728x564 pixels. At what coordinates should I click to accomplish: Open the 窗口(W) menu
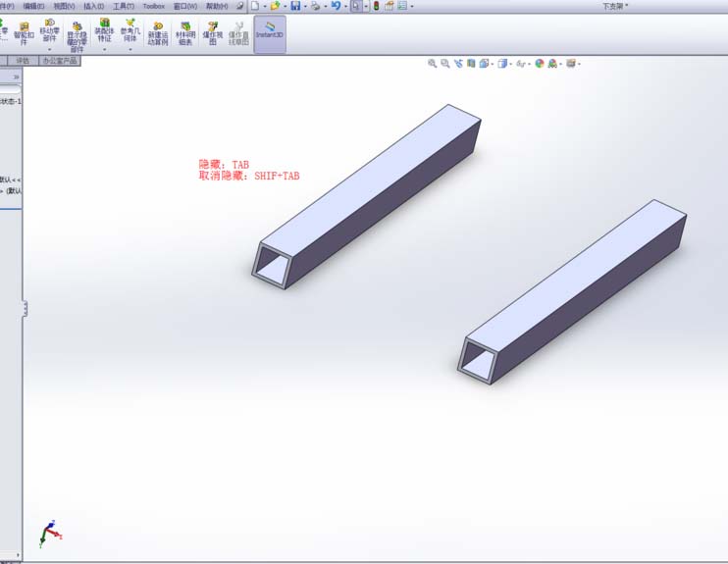click(185, 6)
